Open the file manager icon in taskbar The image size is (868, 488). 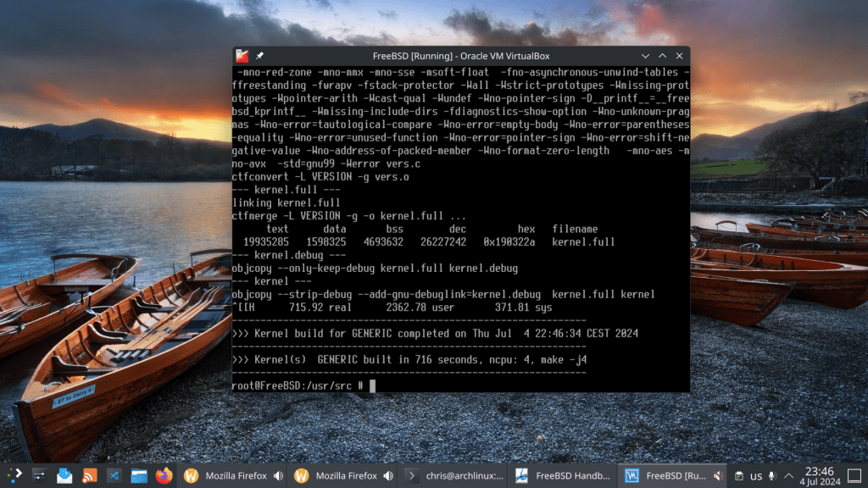[139, 475]
